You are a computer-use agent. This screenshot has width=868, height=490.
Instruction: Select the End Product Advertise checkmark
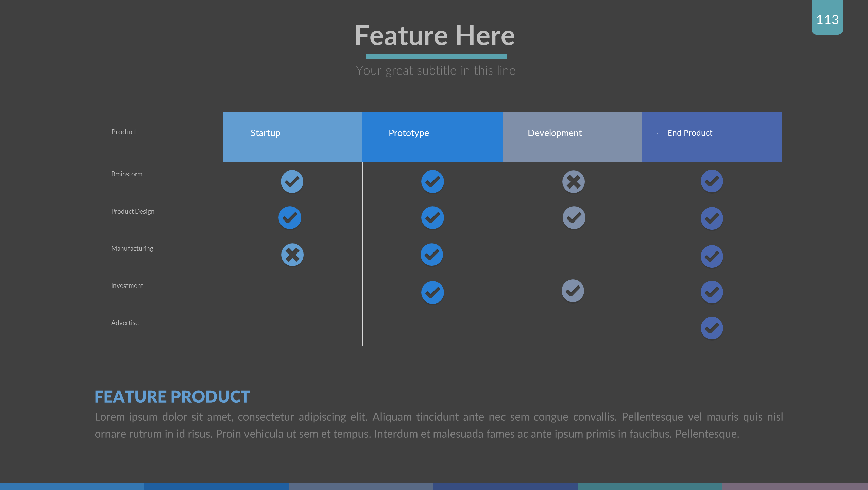coord(712,328)
